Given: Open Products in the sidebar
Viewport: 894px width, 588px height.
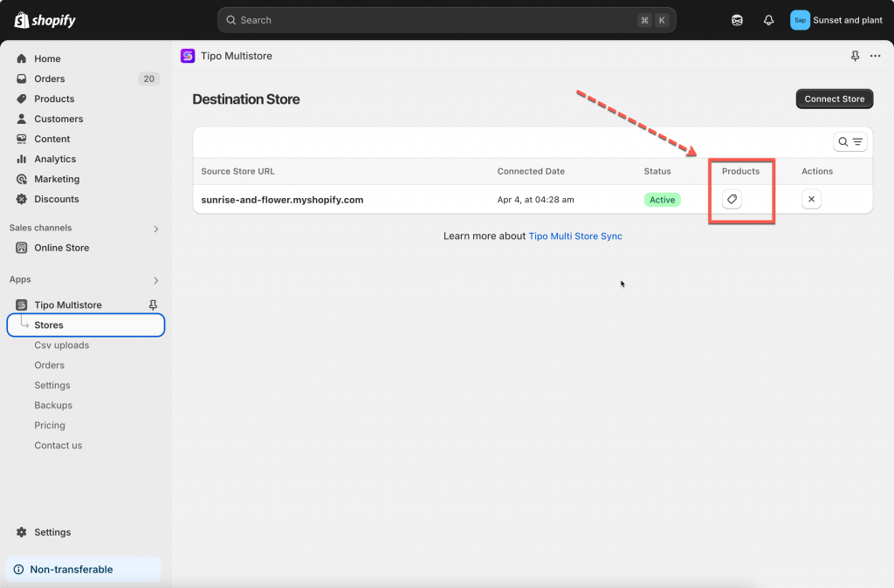Looking at the screenshot, I should (54, 99).
